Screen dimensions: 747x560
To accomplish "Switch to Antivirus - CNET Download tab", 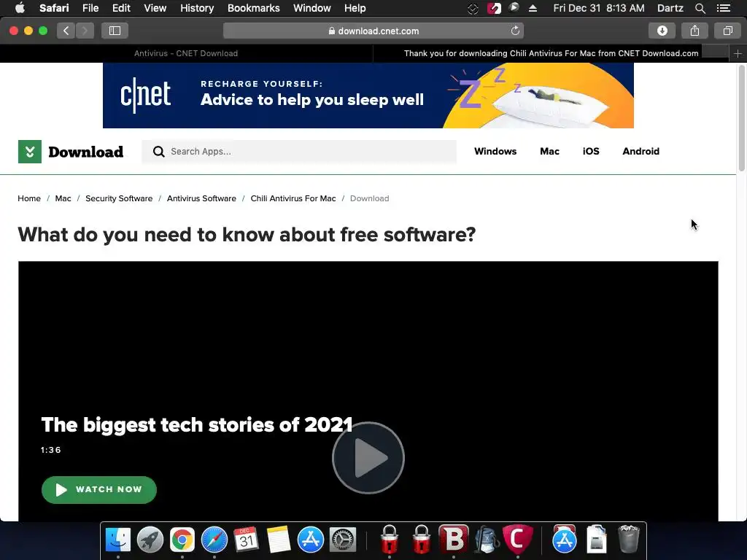I will click(x=186, y=53).
